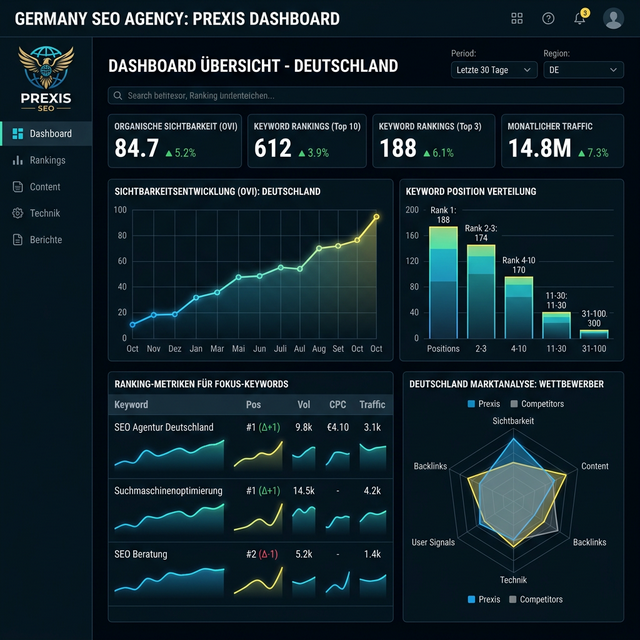Click the Rankings bar chart icon
This screenshot has height=640, width=640.
click(x=18, y=160)
